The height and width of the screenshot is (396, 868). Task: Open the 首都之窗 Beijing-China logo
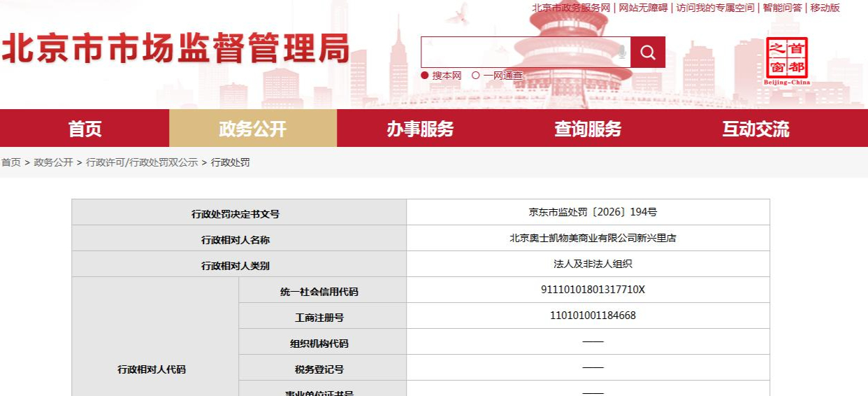pyautogui.click(x=786, y=61)
